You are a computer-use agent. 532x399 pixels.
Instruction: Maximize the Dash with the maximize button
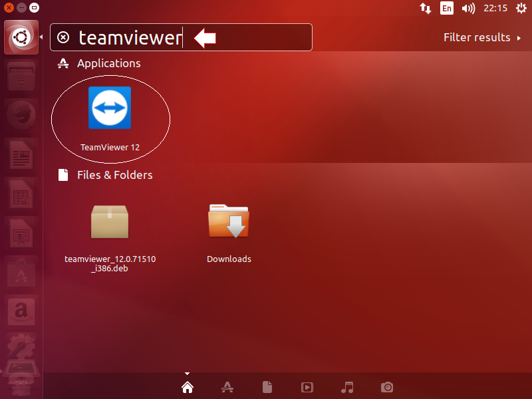point(35,7)
